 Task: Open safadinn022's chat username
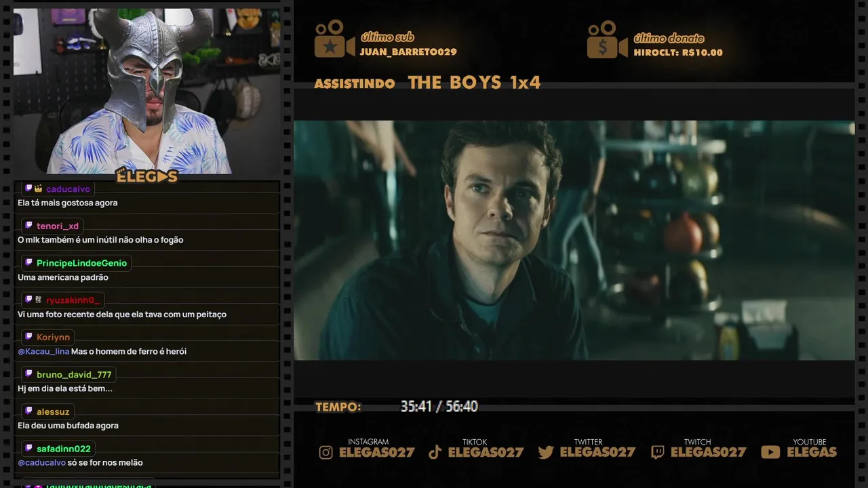[x=64, y=449]
